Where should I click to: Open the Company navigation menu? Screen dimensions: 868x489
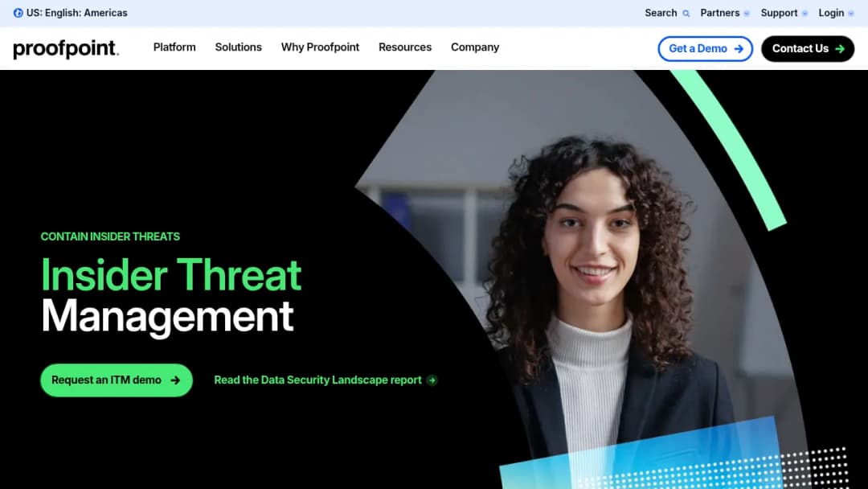[x=475, y=47]
